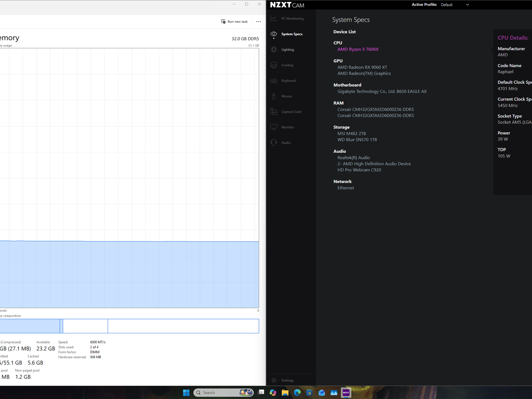Click the 105 W TDP value
The width and height of the screenshot is (532, 399).
tap(504, 156)
